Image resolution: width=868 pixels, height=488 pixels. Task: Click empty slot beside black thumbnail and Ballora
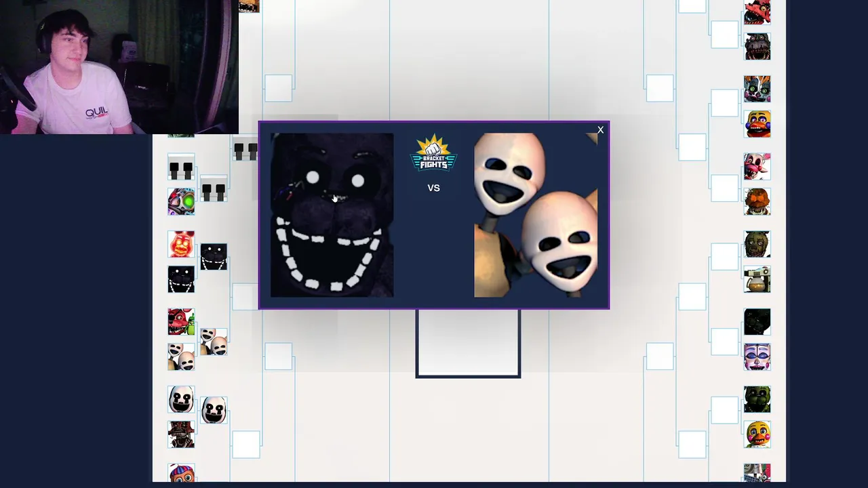[724, 342]
